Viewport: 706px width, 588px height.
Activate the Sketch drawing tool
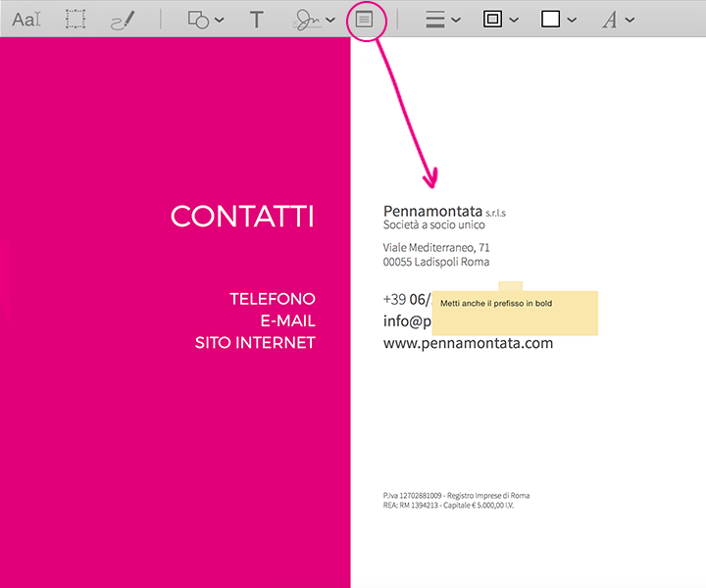(123, 21)
